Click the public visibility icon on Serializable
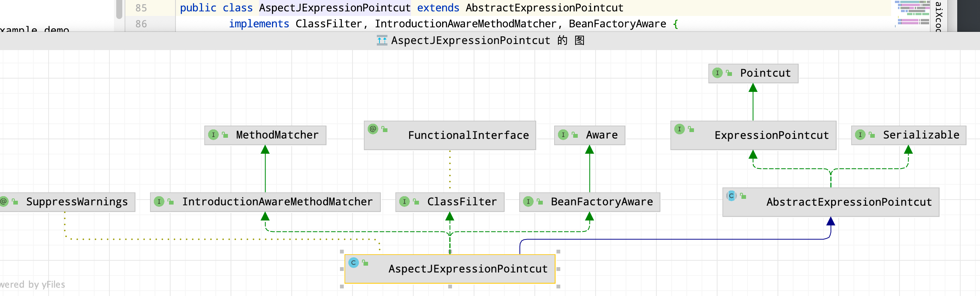Viewport: 980px width, 296px height. click(872, 135)
